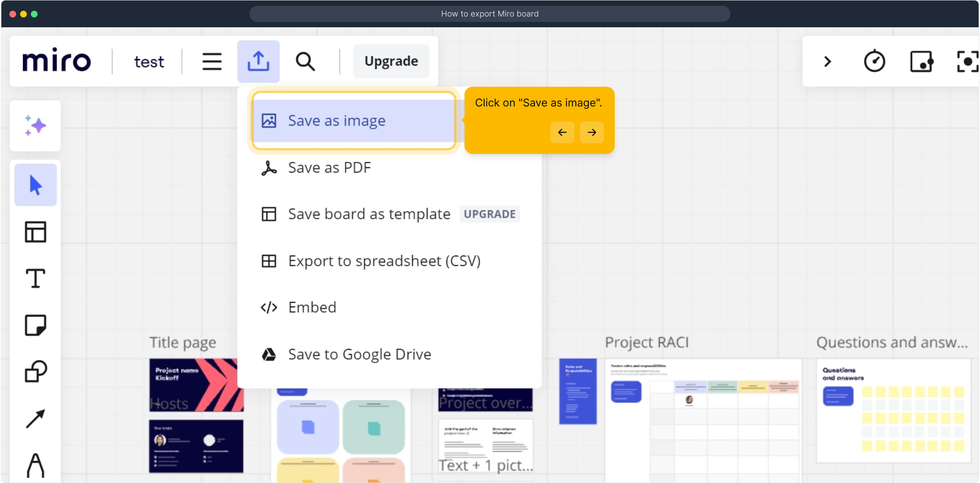The image size is (980, 483).
Task: Select the Text tool
Action: point(35,278)
